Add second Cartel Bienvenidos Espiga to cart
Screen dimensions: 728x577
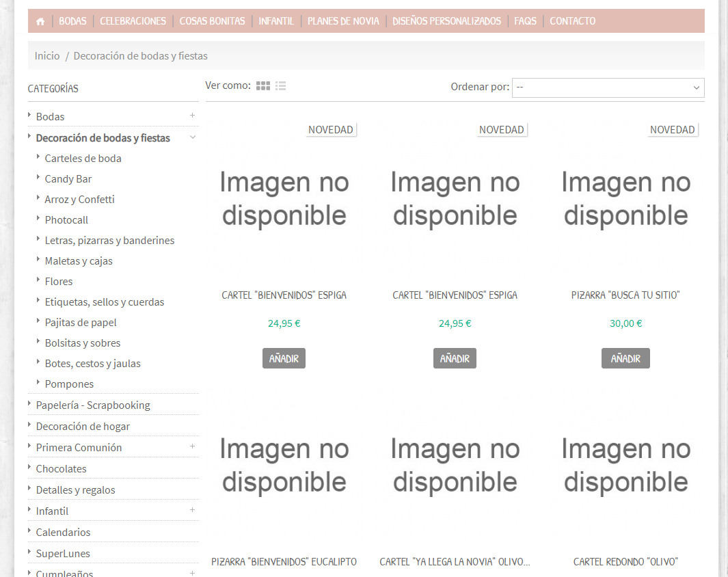tap(455, 358)
